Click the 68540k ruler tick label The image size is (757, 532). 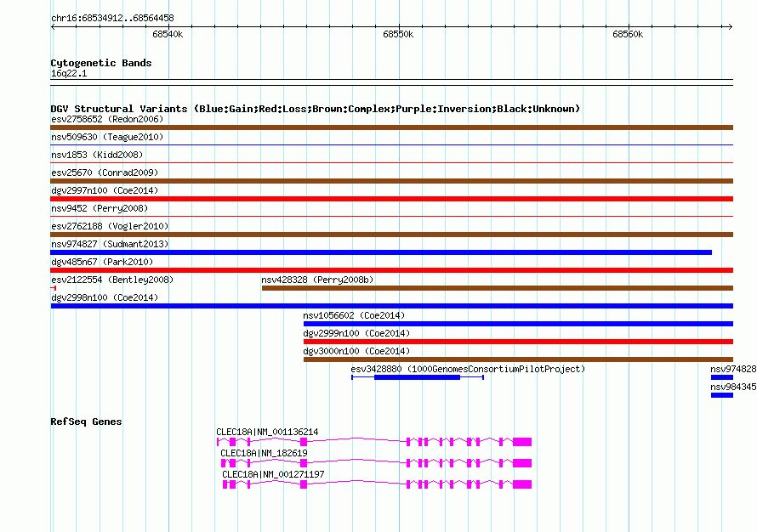click(x=168, y=34)
